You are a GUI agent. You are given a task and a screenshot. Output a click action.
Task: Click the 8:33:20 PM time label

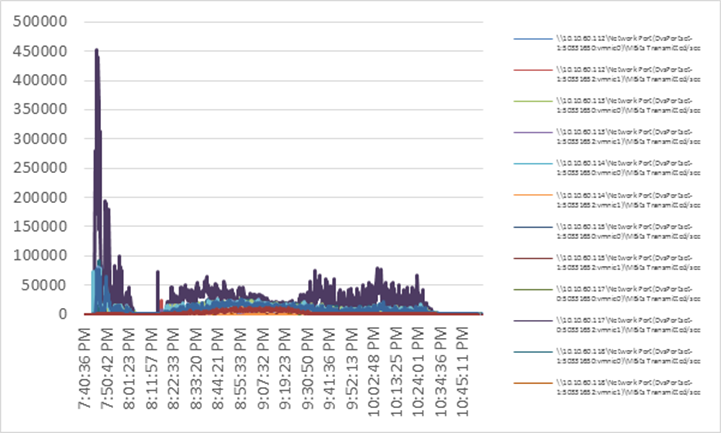[195, 368]
